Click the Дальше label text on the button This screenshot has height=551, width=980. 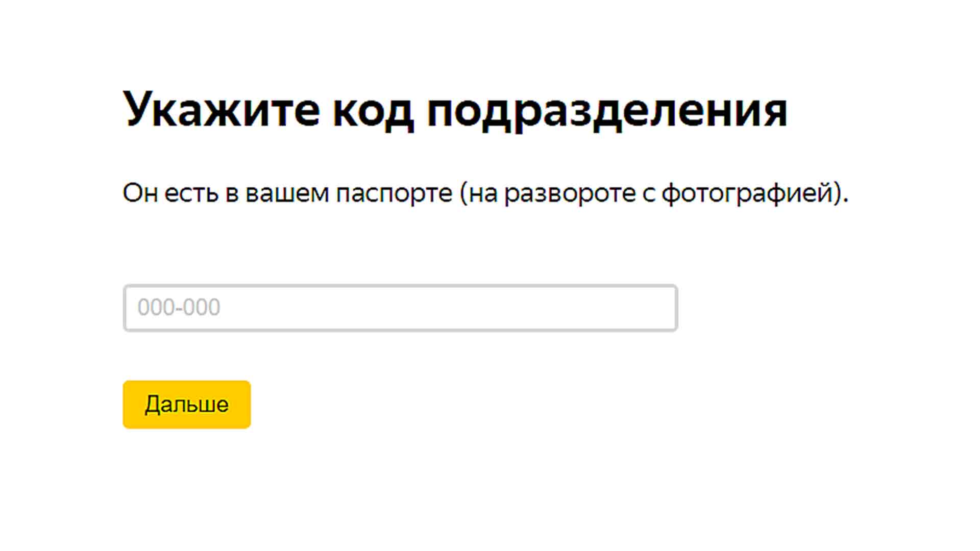(x=187, y=405)
